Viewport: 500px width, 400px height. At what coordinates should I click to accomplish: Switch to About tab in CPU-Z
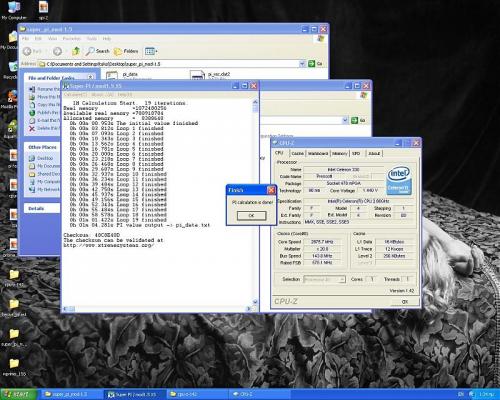tap(374, 153)
